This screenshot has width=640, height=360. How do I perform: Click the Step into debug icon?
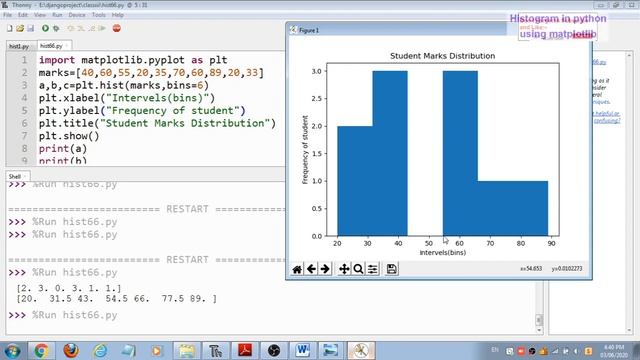tap(81, 28)
